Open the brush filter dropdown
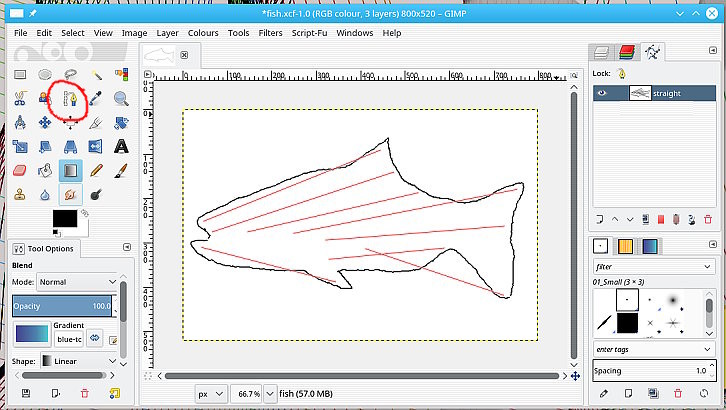Image resolution: width=726 pixels, height=410 pixels. [653, 267]
